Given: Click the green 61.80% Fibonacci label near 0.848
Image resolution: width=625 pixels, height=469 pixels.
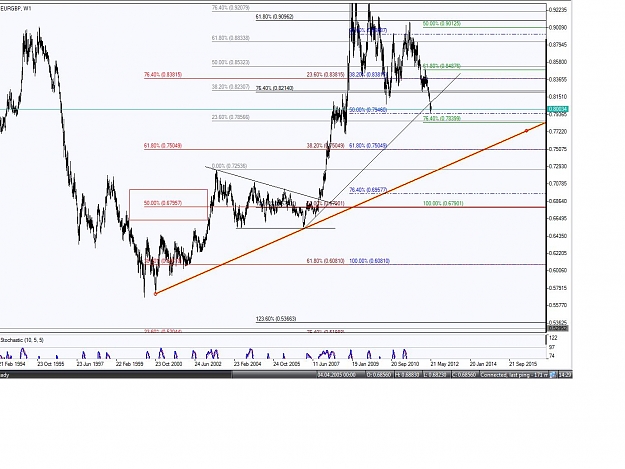Looking at the screenshot, I should pyautogui.click(x=442, y=66).
